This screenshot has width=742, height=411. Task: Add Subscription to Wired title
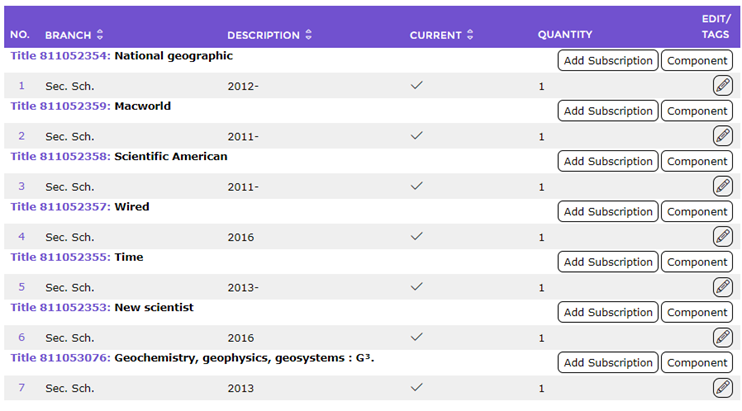coord(608,211)
